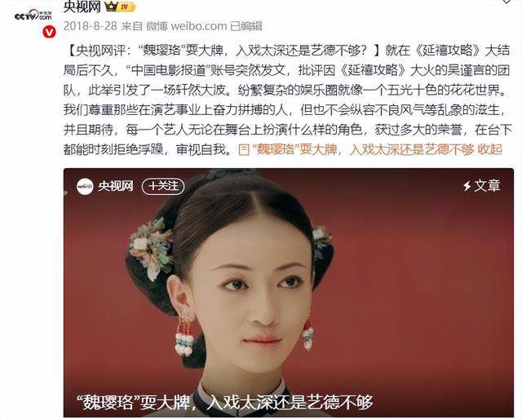
Task: Collapse the post with 收起
Action: pos(490,149)
